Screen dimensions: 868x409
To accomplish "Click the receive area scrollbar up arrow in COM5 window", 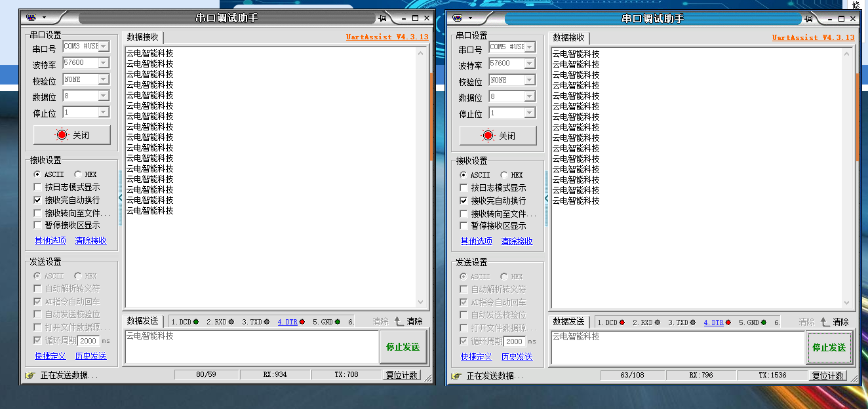I will [x=847, y=54].
